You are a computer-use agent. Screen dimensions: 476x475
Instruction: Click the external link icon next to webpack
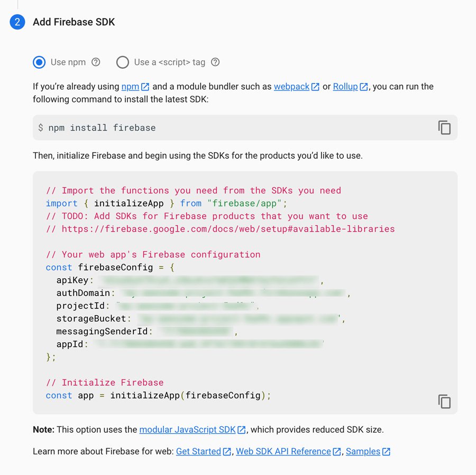click(x=315, y=86)
